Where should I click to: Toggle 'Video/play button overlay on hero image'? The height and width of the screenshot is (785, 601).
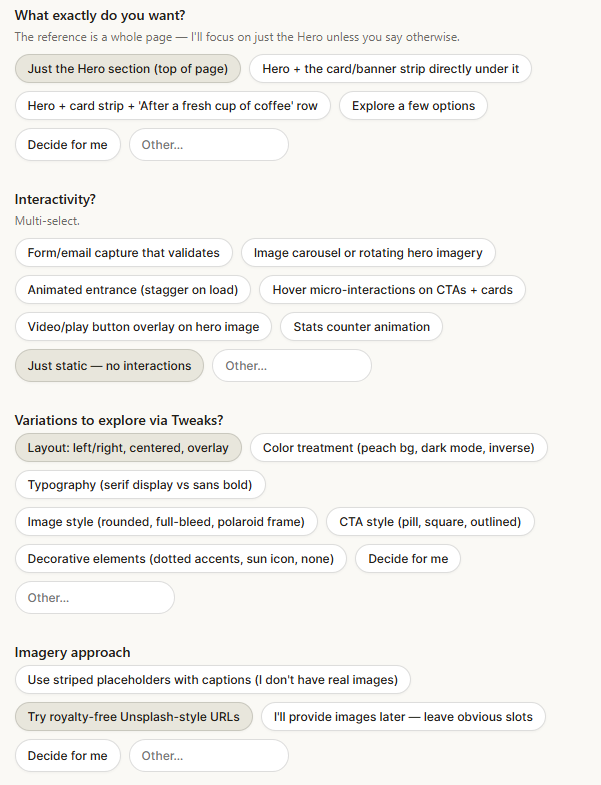click(143, 327)
